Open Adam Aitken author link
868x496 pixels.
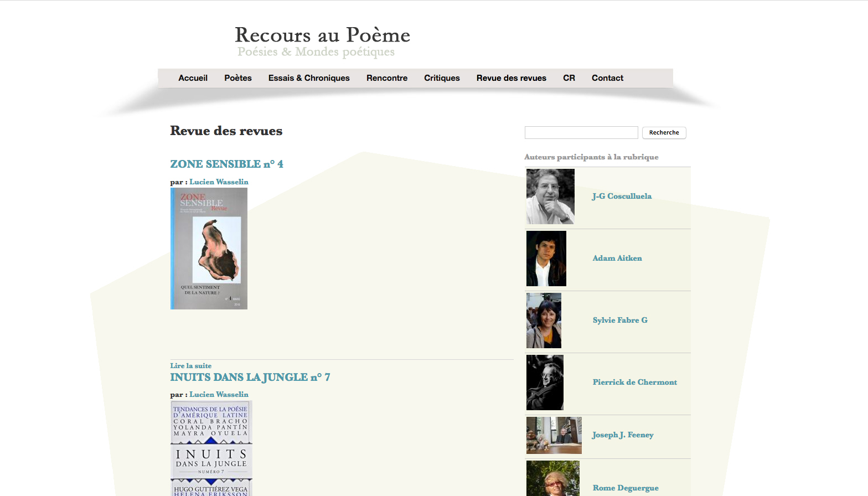coord(617,259)
